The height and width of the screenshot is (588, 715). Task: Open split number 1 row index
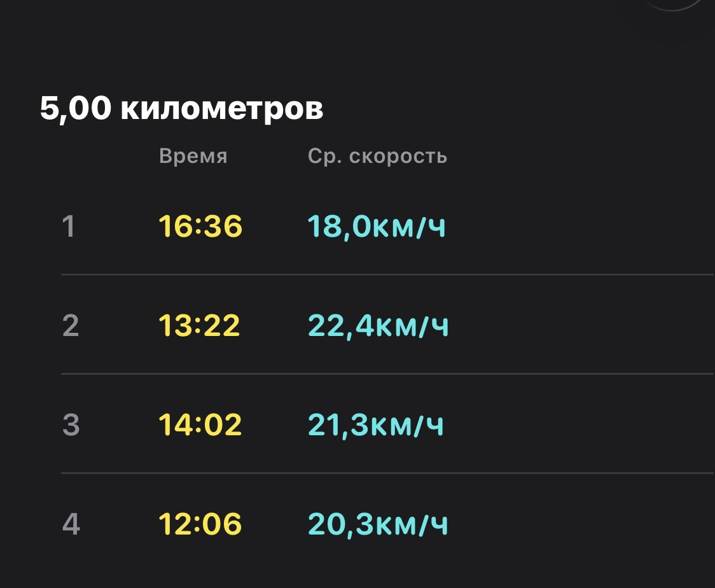point(69,227)
